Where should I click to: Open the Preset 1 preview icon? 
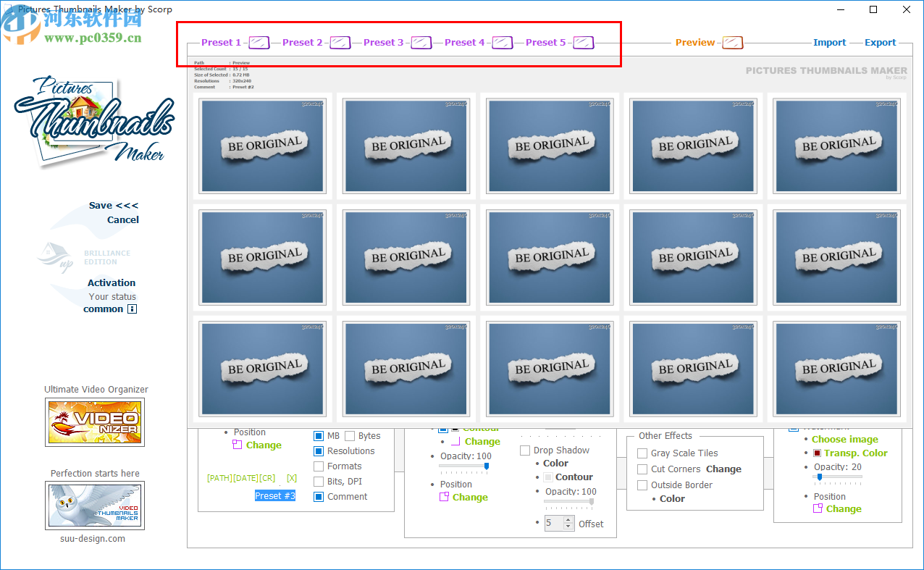point(259,42)
